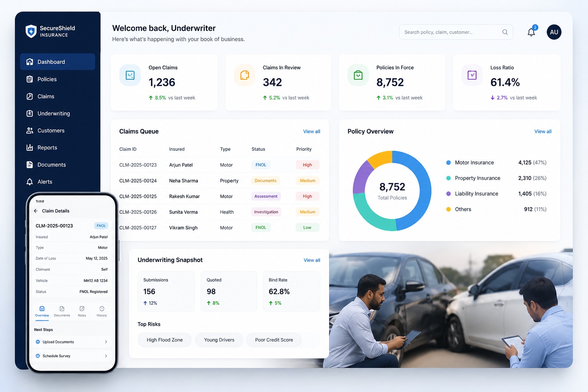Image resolution: width=588 pixels, height=392 pixels.
Task: Switch to Overview tab on phone
Action: [42, 312]
